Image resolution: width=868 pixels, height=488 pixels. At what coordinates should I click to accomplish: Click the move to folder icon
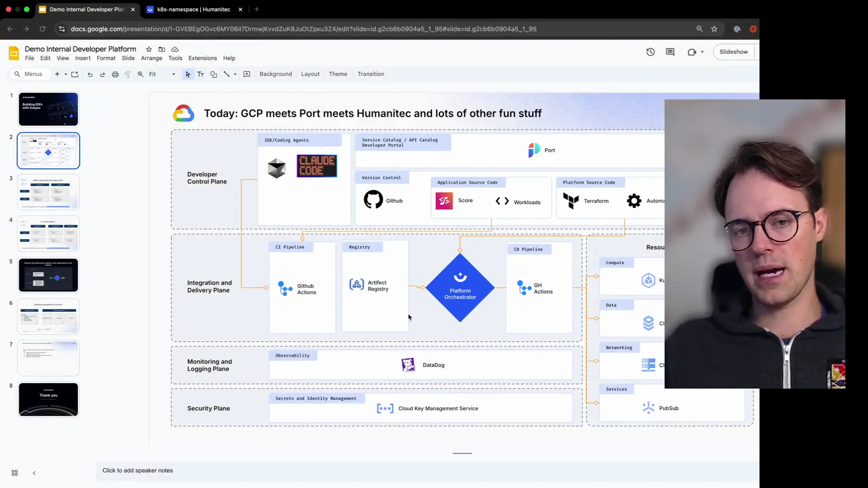(x=162, y=49)
